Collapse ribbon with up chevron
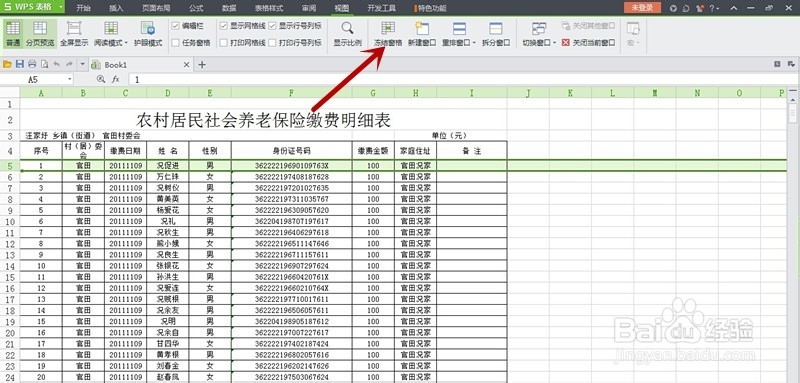Viewport: 800px width, 383px height. (x=734, y=8)
